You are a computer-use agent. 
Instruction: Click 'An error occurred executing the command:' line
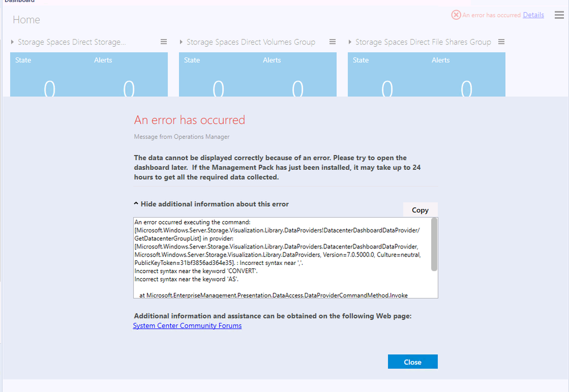193,222
